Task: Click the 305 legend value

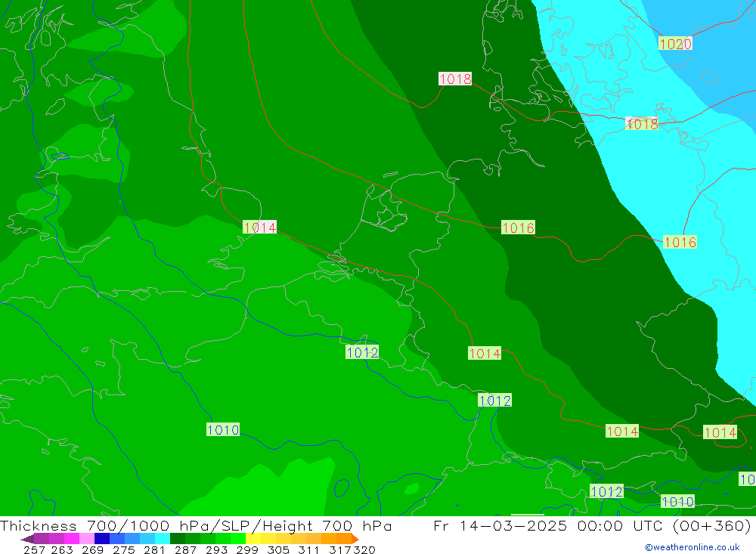Action: [x=277, y=549]
